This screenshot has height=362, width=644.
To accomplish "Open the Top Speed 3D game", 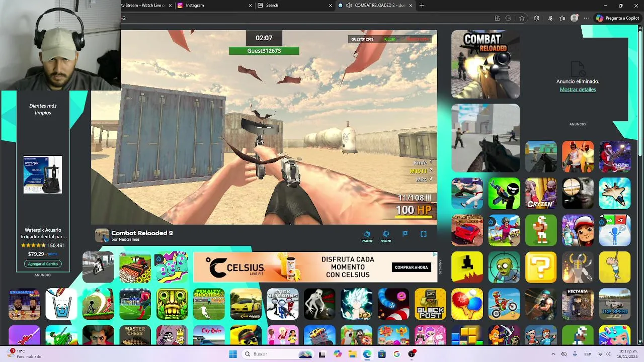I will tap(615, 304).
